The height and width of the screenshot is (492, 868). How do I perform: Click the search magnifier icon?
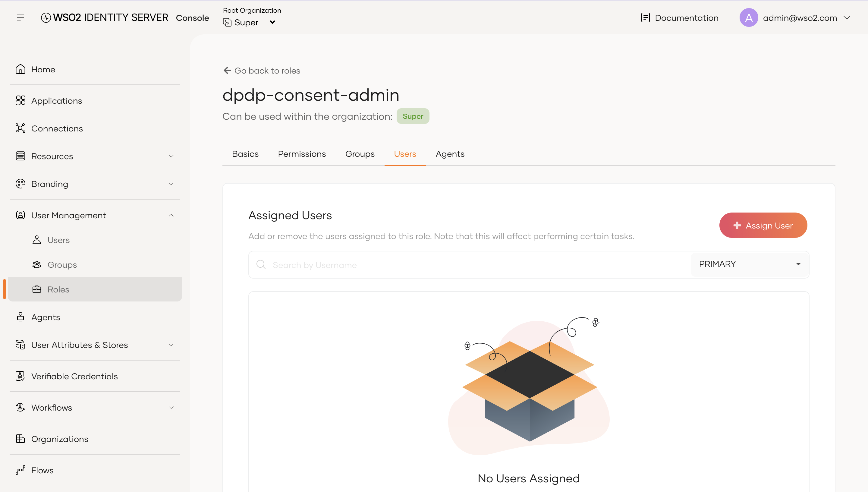pyautogui.click(x=261, y=264)
